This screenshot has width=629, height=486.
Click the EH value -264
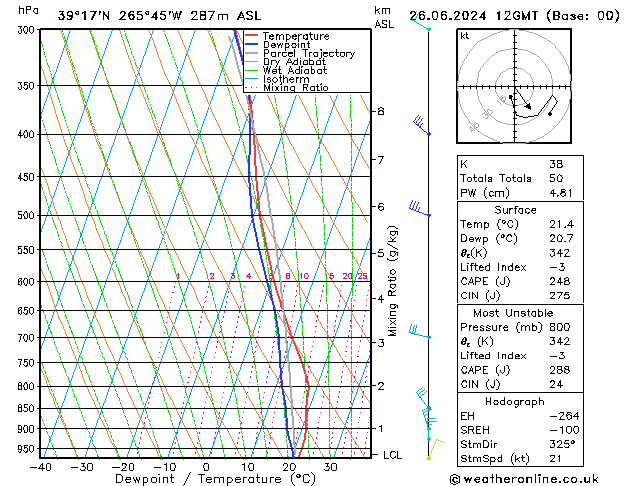pyautogui.click(x=564, y=416)
